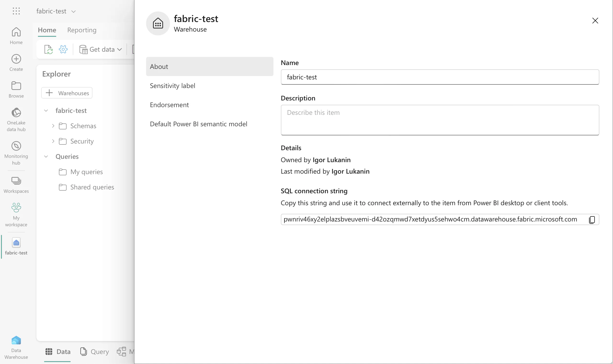Click the warehouse settings gear icon
613x364 pixels.
click(x=63, y=49)
